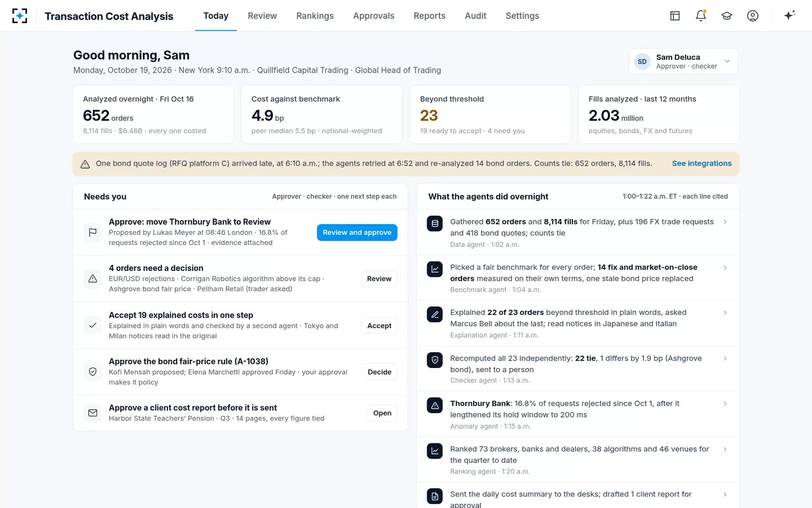Switch to the Rankings tab
This screenshot has width=812, height=508.
(x=315, y=16)
